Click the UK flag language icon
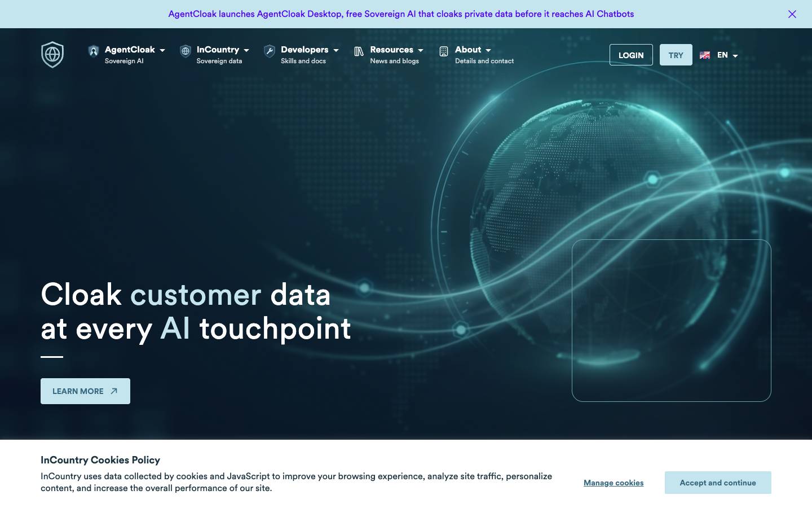Screen dimensions: 812x508 pyautogui.click(x=705, y=55)
